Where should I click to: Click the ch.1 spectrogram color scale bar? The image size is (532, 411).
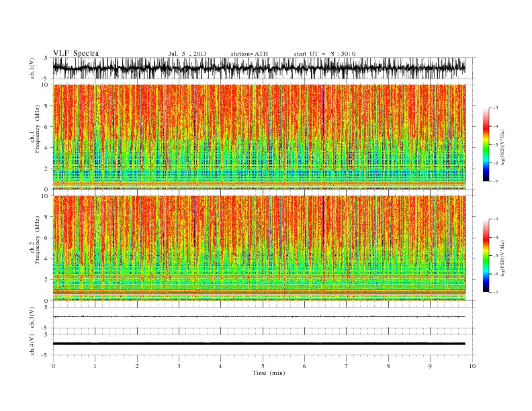coord(486,144)
